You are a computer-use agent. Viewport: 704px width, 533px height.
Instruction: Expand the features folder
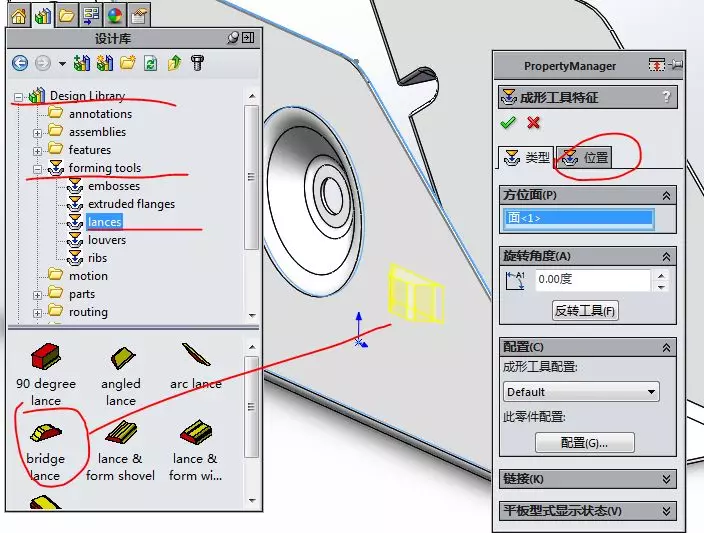click(x=37, y=151)
